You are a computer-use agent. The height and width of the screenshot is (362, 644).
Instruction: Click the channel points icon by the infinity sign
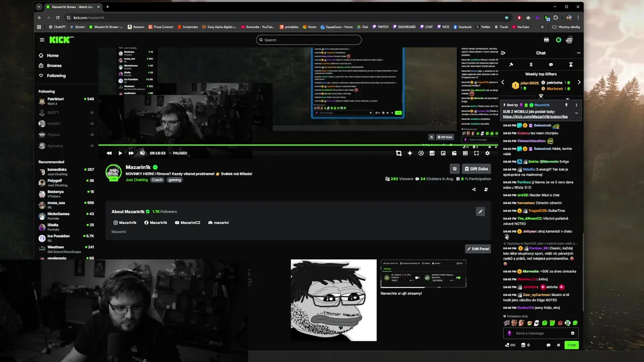[x=507, y=345]
